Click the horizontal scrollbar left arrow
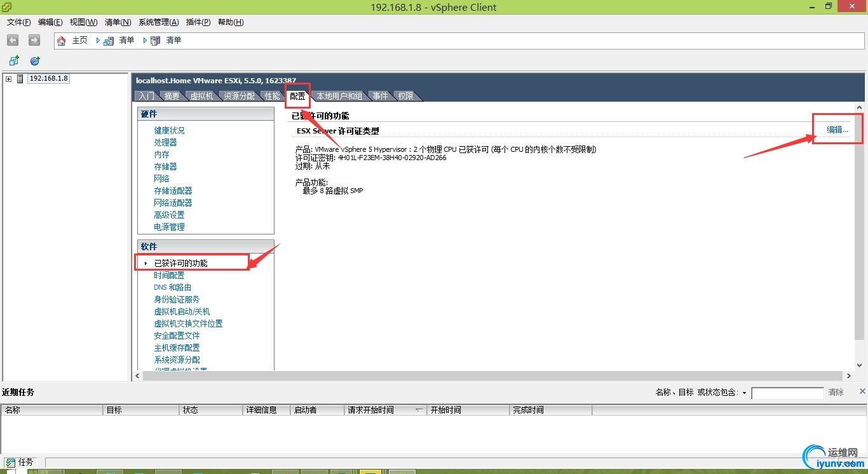The height and width of the screenshot is (474, 868). coord(139,376)
